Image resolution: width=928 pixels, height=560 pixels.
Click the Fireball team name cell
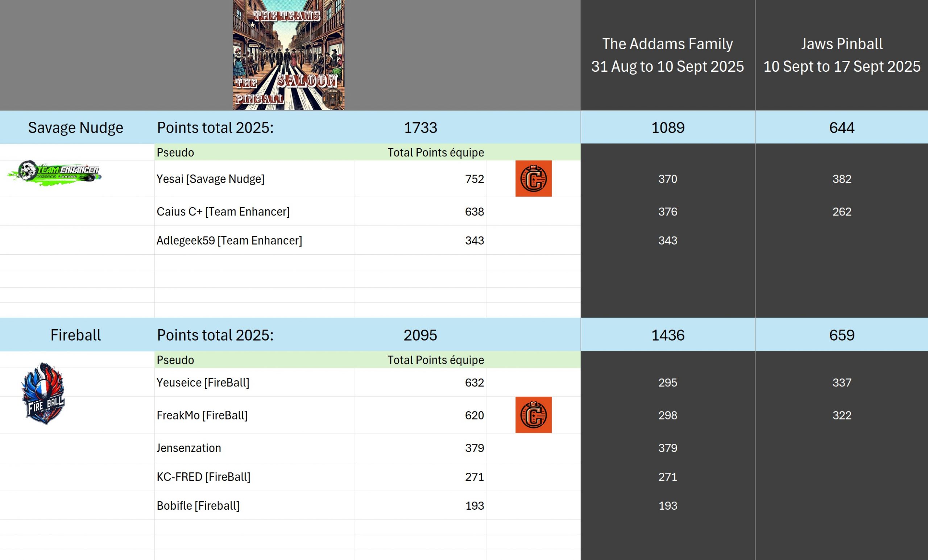[x=76, y=335]
